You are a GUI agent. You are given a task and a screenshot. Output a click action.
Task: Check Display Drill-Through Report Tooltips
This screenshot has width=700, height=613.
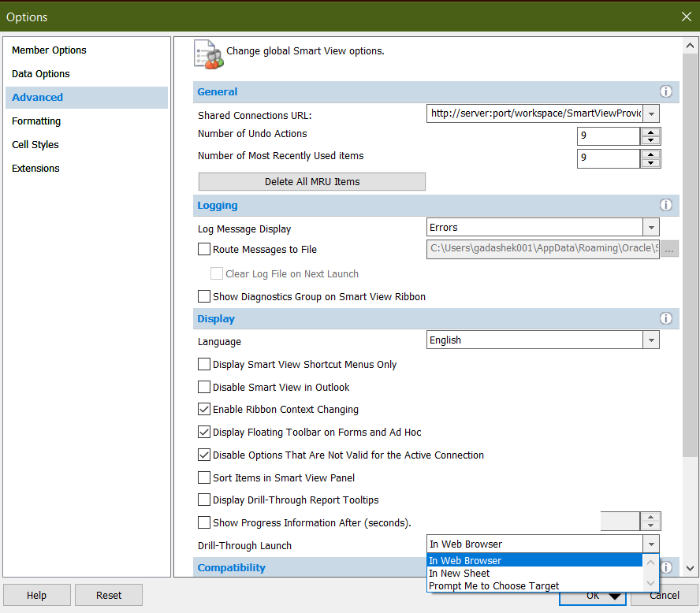[204, 500]
